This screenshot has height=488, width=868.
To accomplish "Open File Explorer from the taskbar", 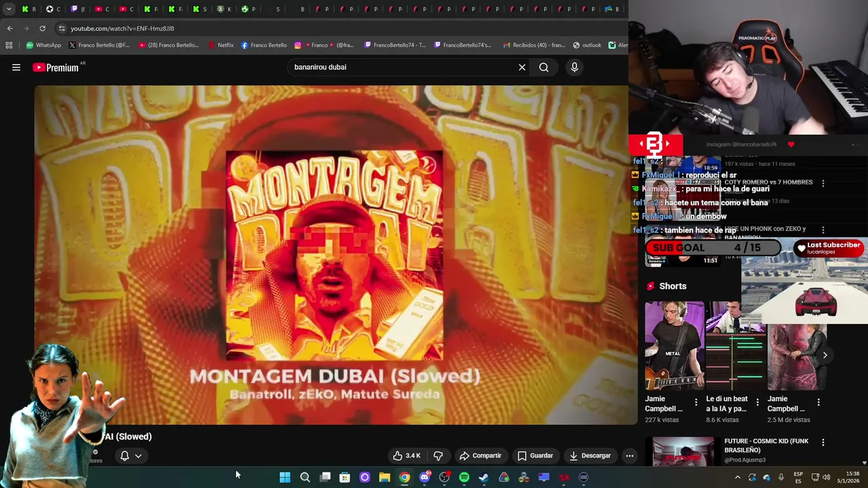I will tap(384, 477).
